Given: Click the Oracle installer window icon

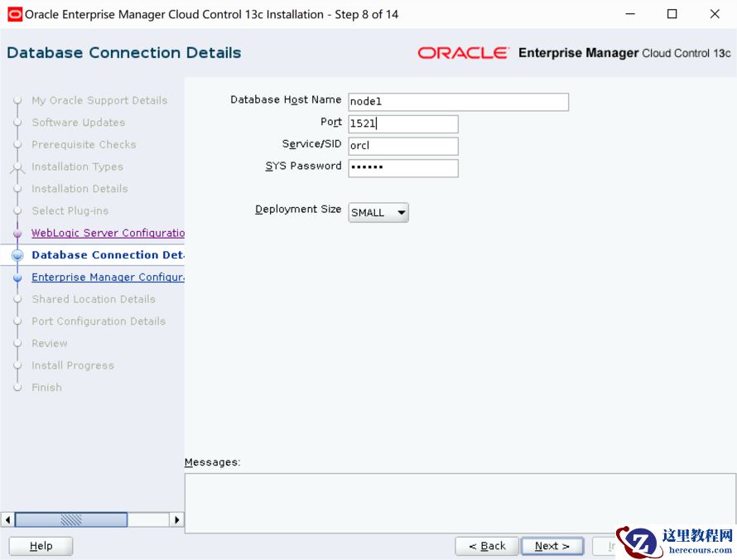Looking at the screenshot, I should coord(15,14).
